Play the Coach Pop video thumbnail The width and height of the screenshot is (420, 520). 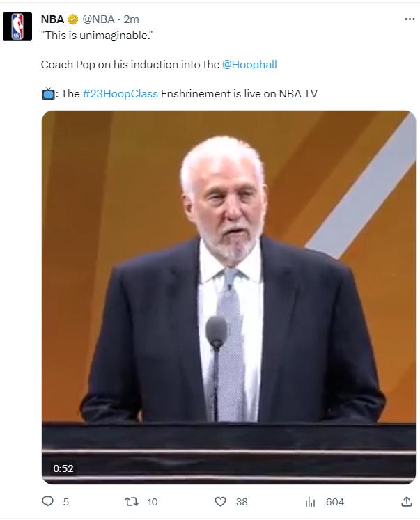(x=228, y=297)
